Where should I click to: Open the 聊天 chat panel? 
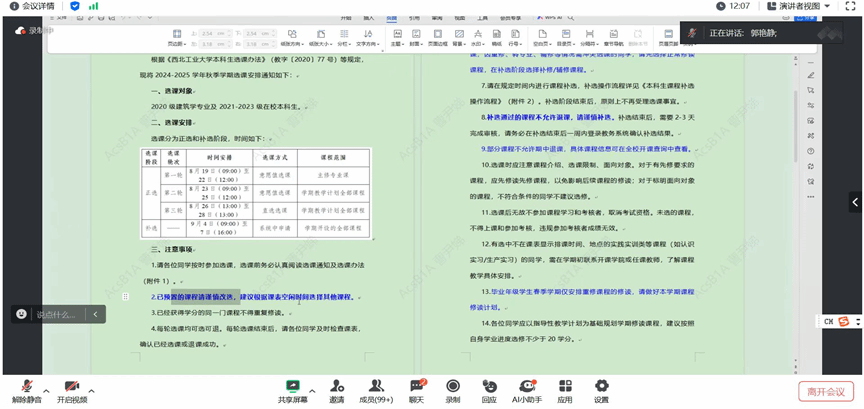pos(416,390)
